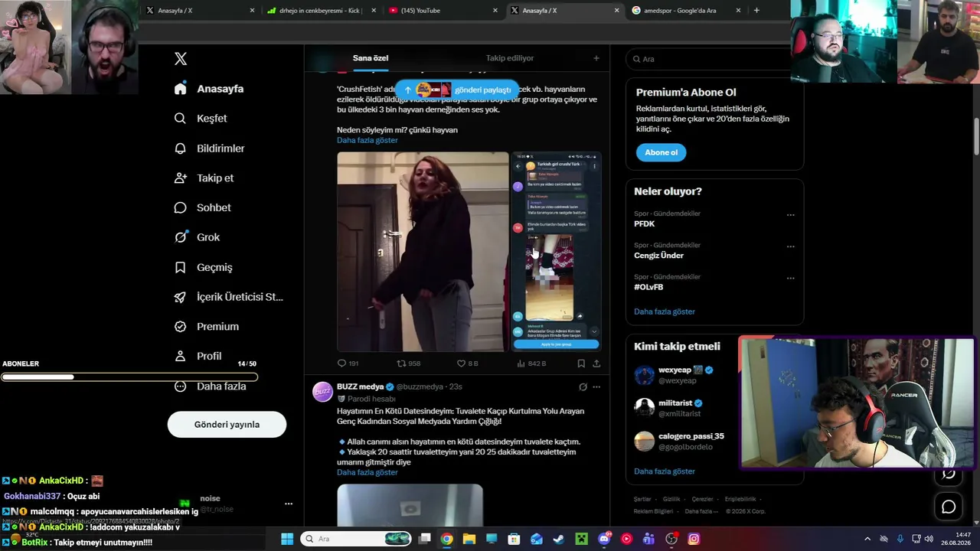Click the plus icon beside Takip ediliyor
Screen dimensions: 980x551
click(596, 58)
